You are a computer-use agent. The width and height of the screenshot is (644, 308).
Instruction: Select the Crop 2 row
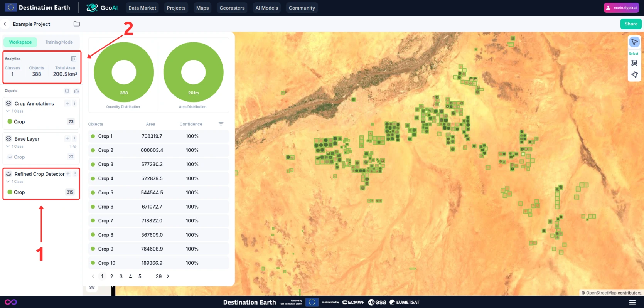click(x=158, y=150)
